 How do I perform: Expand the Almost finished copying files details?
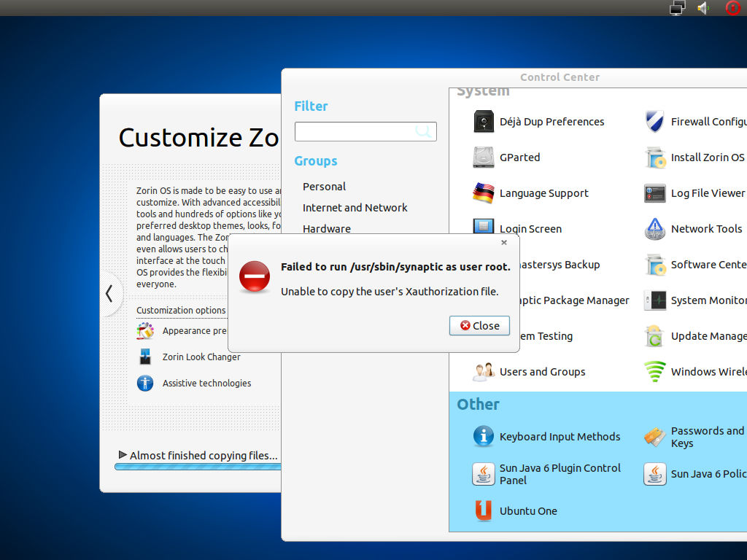point(123,455)
